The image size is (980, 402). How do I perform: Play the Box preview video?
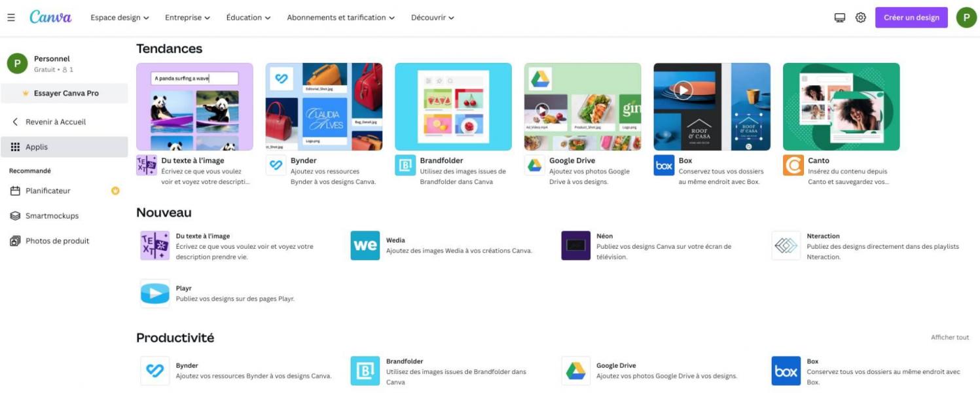tap(683, 90)
